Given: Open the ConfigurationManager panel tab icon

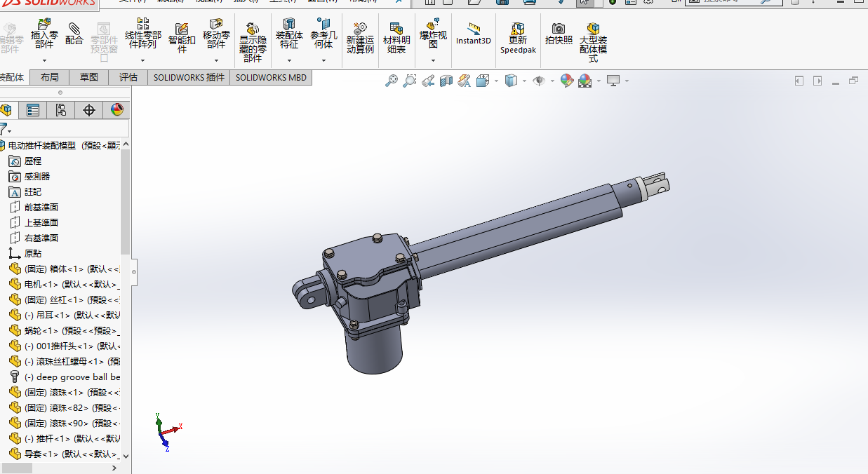Looking at the screenshot, I should (61, 110).
